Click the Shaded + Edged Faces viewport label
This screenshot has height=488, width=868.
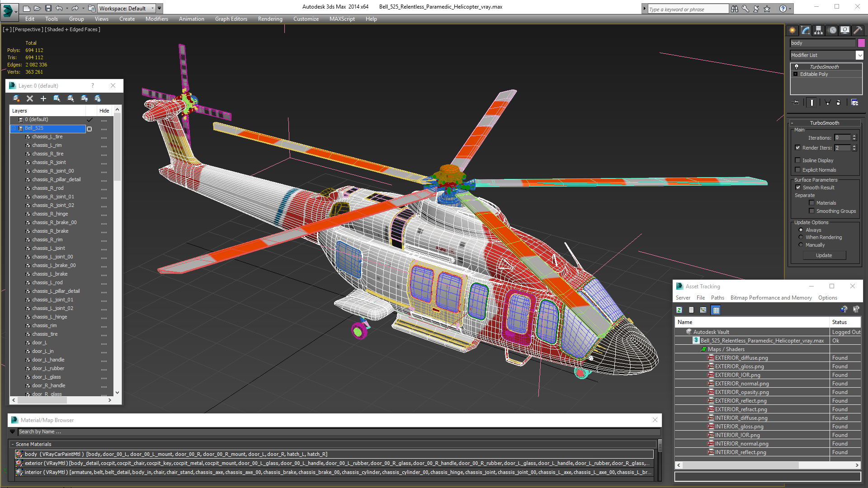72,29
